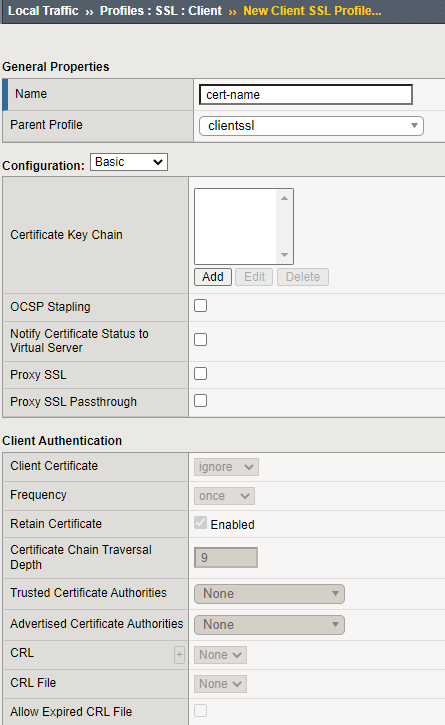Open Profiles : SSL : Client breadcrumb
This screenshot has height=725, width=445.
point(161,11)
